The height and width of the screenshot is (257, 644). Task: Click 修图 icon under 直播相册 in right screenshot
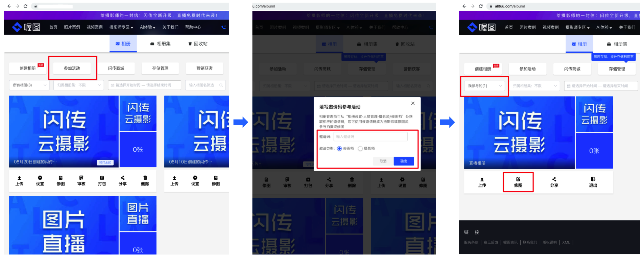pos(518,179)
